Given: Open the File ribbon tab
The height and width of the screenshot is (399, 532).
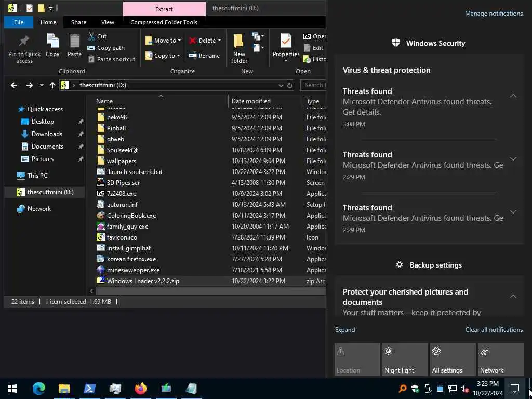Looking at the screenshot, I should point(19,22).
